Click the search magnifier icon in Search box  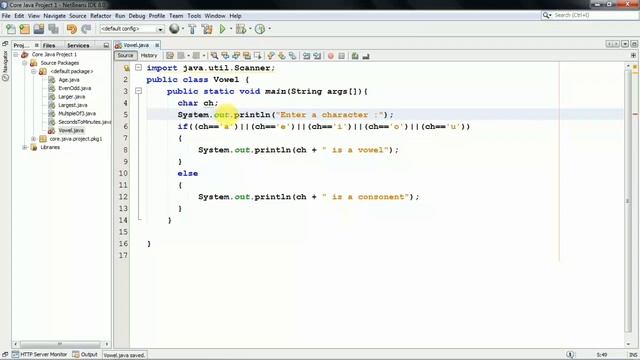(546, 16)
